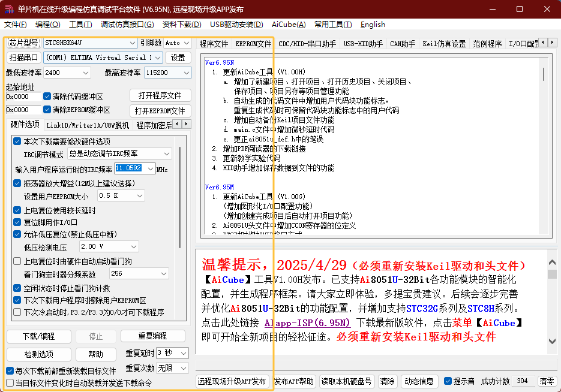Enable 上电复位时由硬件自动启动看门狗
Screen dimensions: 561x392
click(x=17, y=261)
